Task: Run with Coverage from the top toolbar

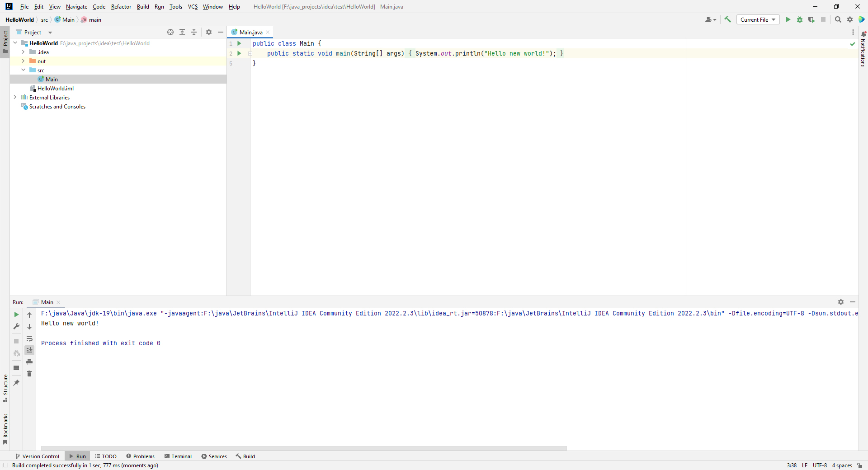Action: [x=811, y=19]
